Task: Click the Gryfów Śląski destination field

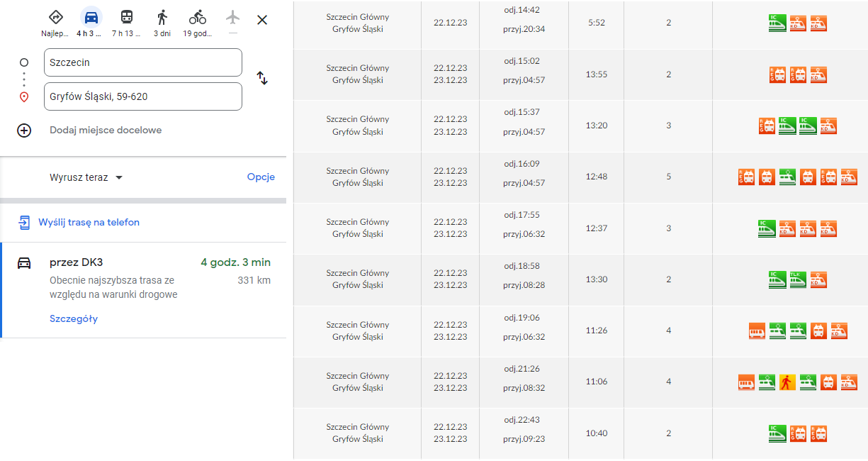Action: tap(143, 96)
